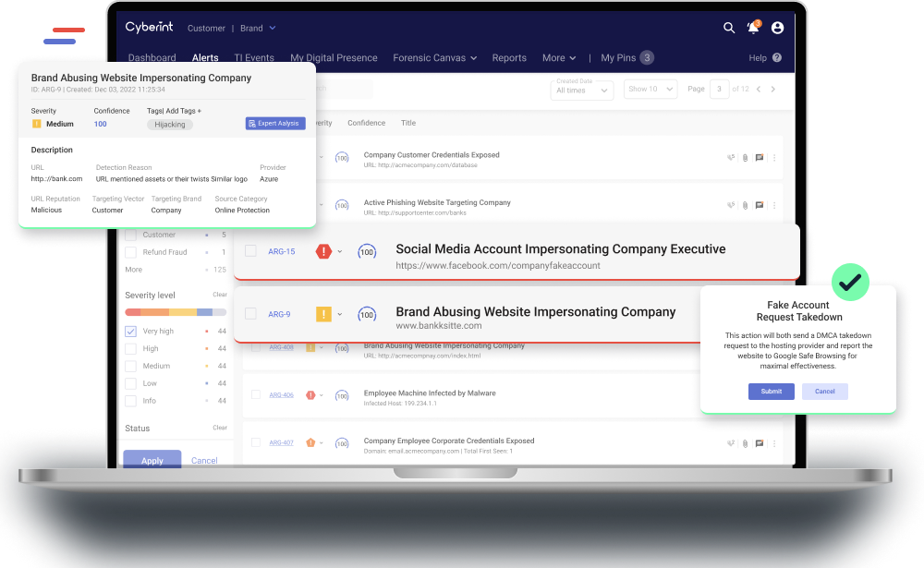Click the related-items icon in Company Customer Credentials row
Viewport: 924px width, 568px height.
[731, 158]
